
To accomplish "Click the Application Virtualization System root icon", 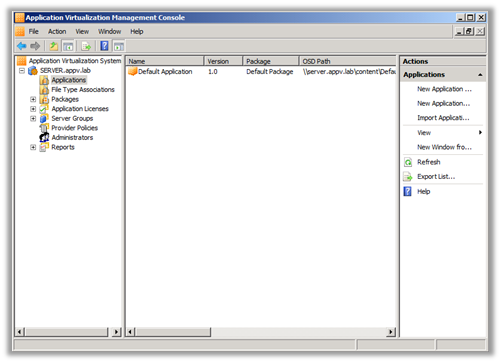I will 22,61.
